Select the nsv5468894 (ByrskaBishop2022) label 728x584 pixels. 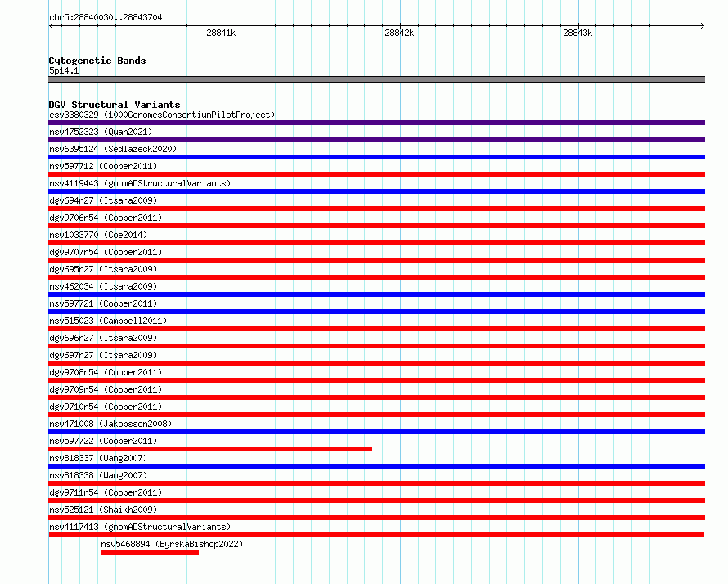tap(172, 544)
